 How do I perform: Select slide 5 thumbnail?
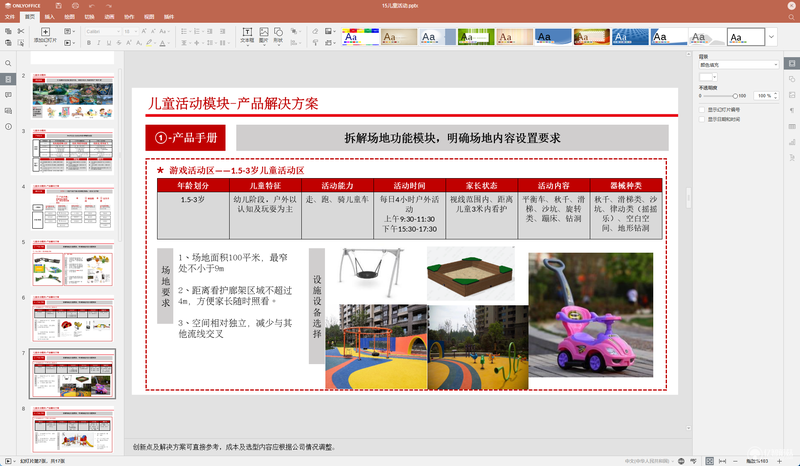click(x=72, y=264)
